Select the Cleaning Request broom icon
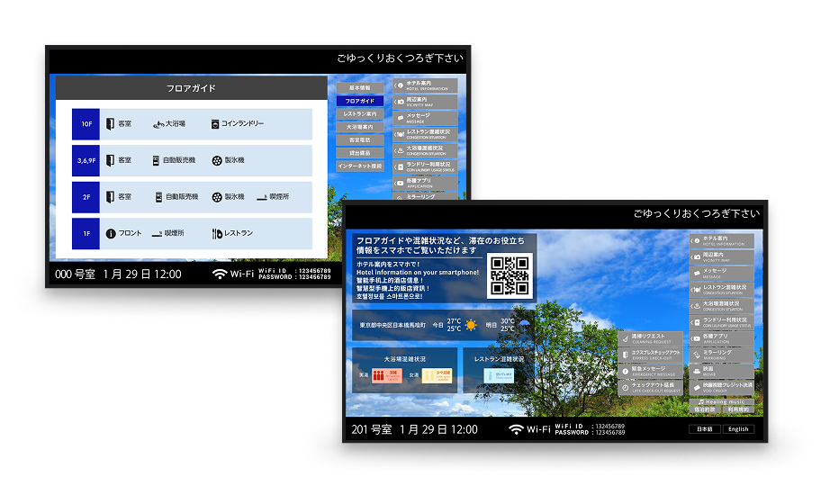The image size is (821, 504). (625, 338)
